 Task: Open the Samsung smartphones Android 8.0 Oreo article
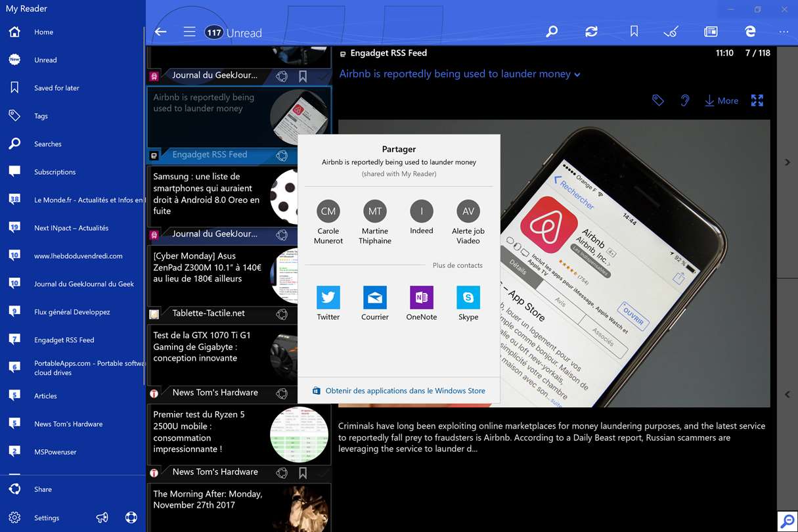coord(239,196)
